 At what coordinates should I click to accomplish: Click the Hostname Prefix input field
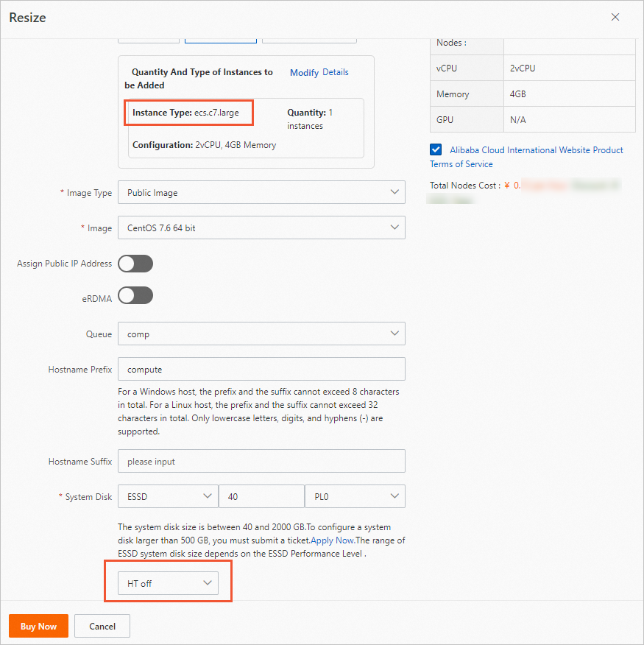[261, 369]
